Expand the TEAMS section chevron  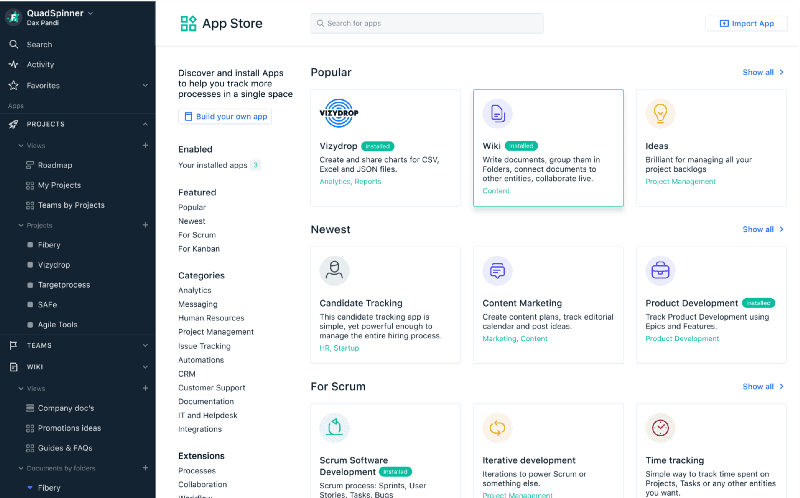[x=145, y=345]
